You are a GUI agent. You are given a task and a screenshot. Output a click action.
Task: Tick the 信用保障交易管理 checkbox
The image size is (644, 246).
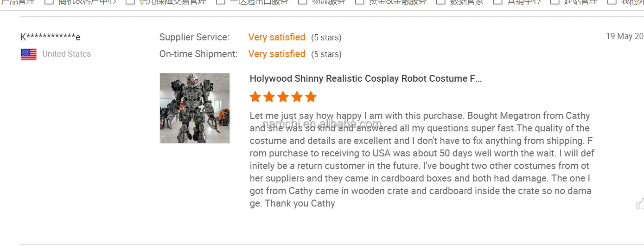(x=130, y=1)
